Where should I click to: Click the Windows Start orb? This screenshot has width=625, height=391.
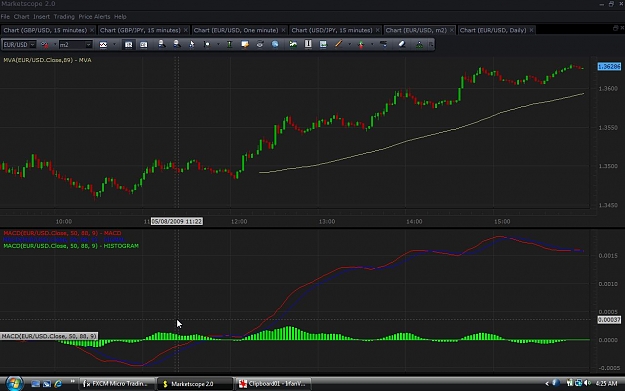click(x=14, y=384)
